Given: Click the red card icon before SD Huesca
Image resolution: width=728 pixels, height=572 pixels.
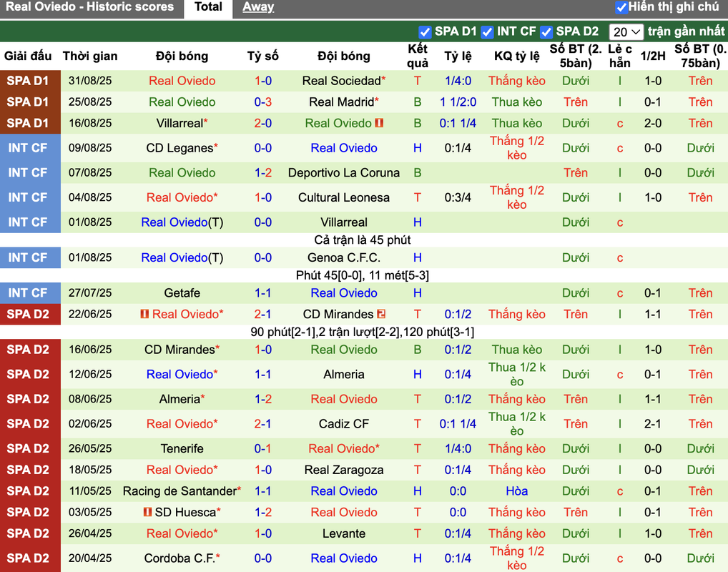Looking at the screenshot, I should click(147, 512).
